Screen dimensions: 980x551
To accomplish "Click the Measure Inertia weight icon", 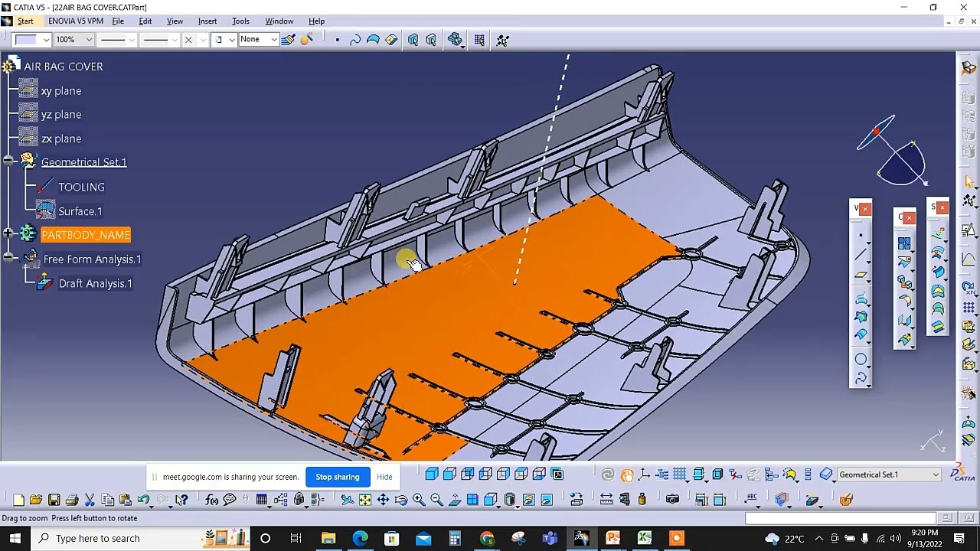I will (642, 500).
